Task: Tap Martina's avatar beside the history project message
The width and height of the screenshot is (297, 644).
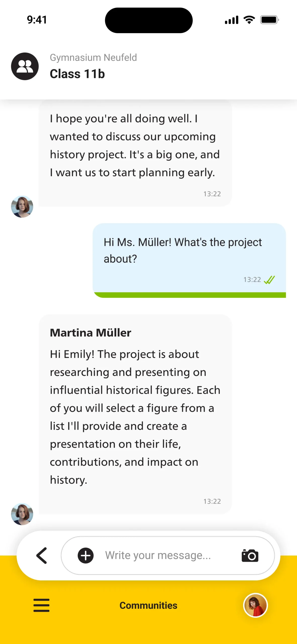Action: click(x=22, y=207)
